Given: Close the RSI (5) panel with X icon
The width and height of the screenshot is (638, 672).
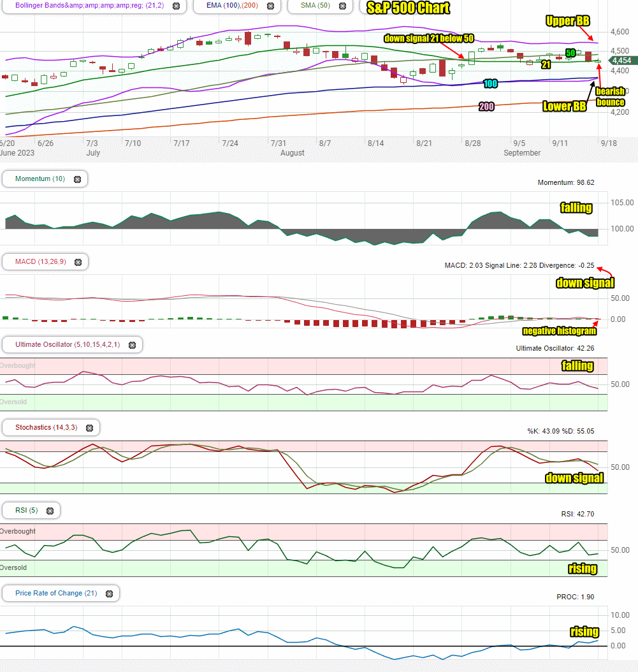Looking at the screenshot, I should [x=50, y=511].
